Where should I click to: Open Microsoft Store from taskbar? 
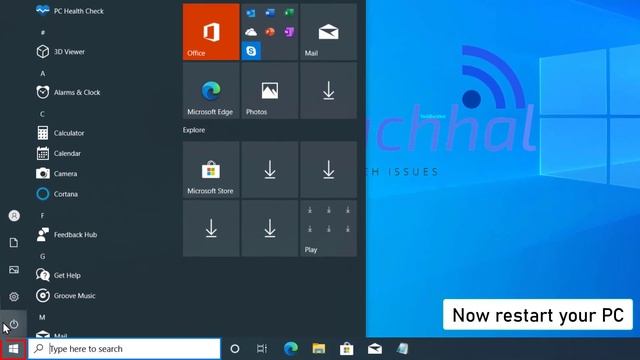[x=347, y=349]
